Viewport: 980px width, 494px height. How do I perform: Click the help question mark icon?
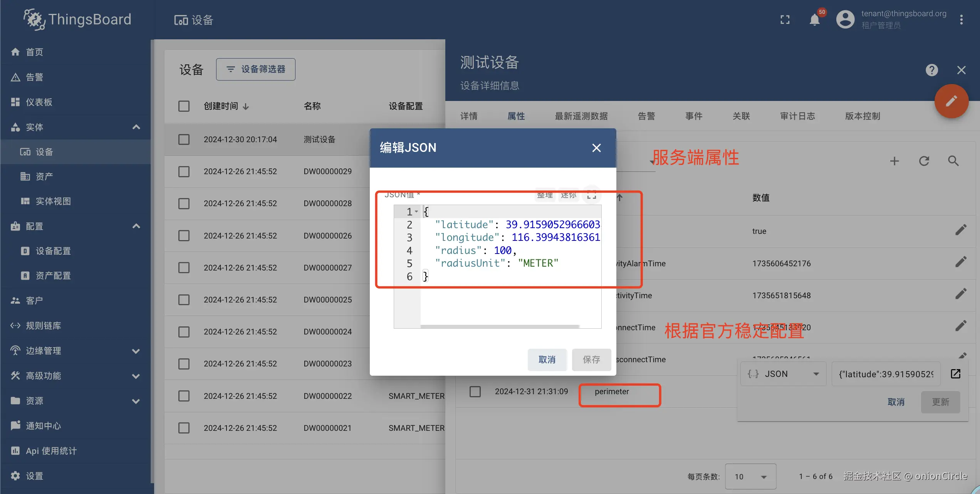tap(931, 70)
